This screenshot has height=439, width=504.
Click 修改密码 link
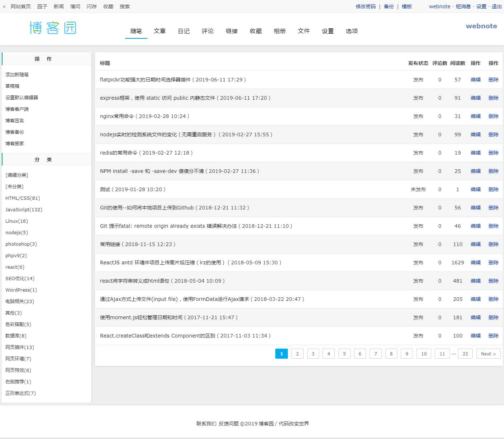[x=366, y=6]
